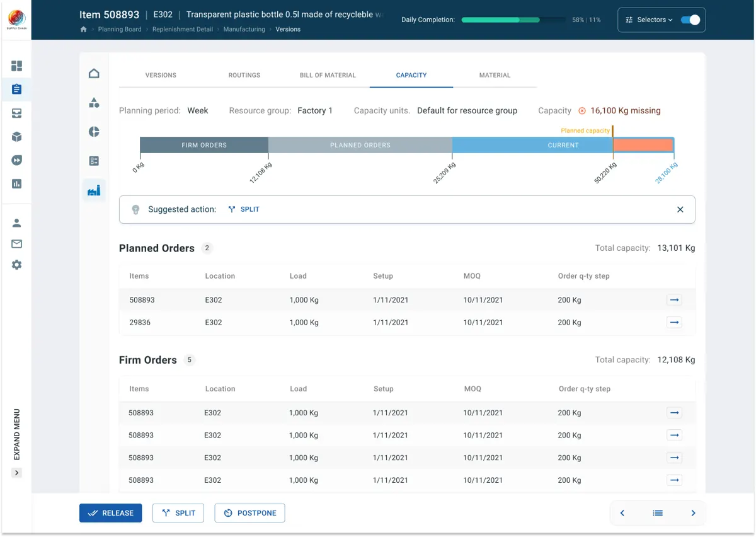Switch to the Capacity tab
Viewport: 756px width, 537px height.
click(x=411, y=75)
